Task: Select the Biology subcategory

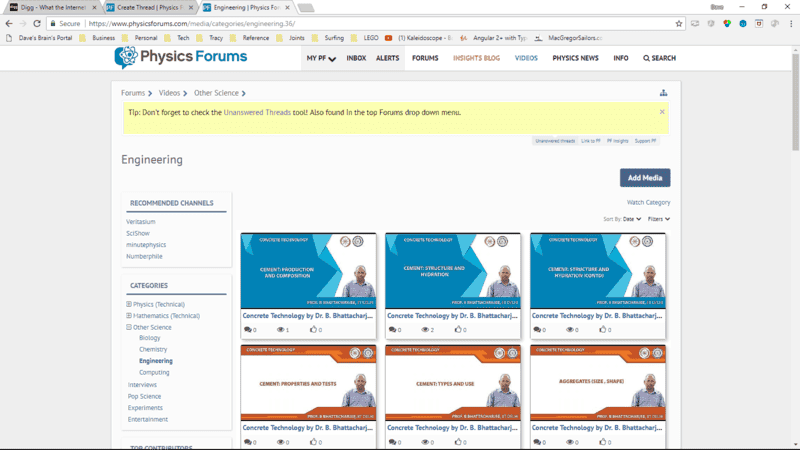Action: (149, 338)
